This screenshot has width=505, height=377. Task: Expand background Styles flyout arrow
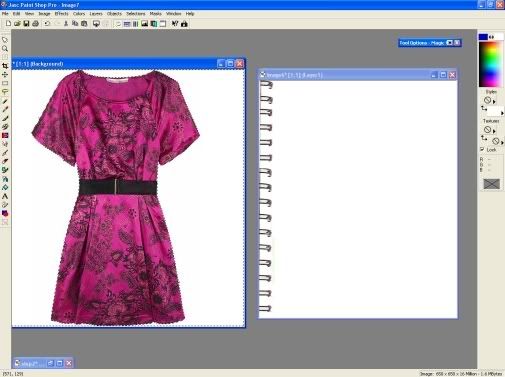click(x=502, y=113)
